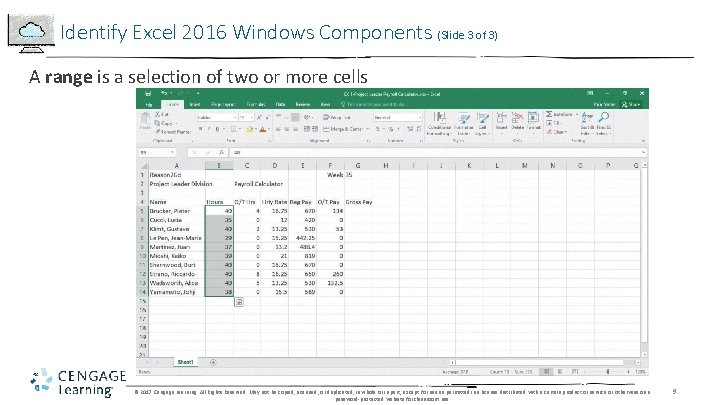The width and height of the screenshot is (720, 405).
Task: Switch to Page Layout view in status bar
Action: 560,371
